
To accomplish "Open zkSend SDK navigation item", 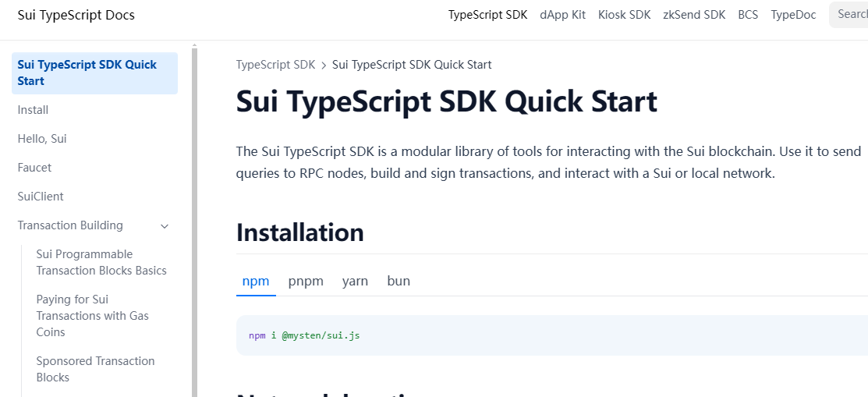I will 694,15.
